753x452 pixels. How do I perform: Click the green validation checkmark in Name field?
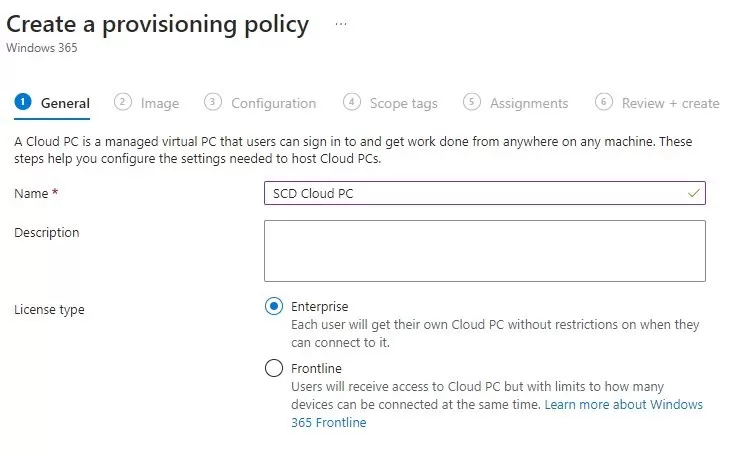pyautogui.click(x=693, y=193)
